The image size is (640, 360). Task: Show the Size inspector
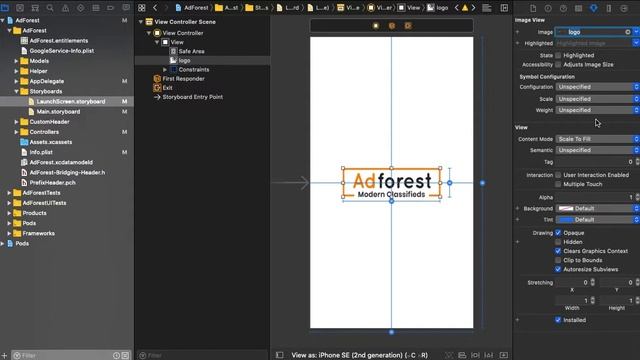[609, 8]
